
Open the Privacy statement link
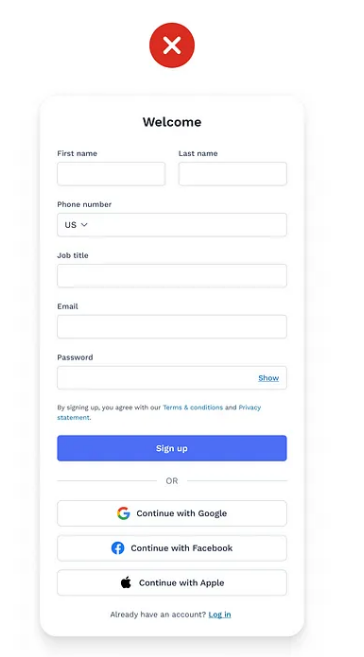pyautogui.click(x=250, y=407)
